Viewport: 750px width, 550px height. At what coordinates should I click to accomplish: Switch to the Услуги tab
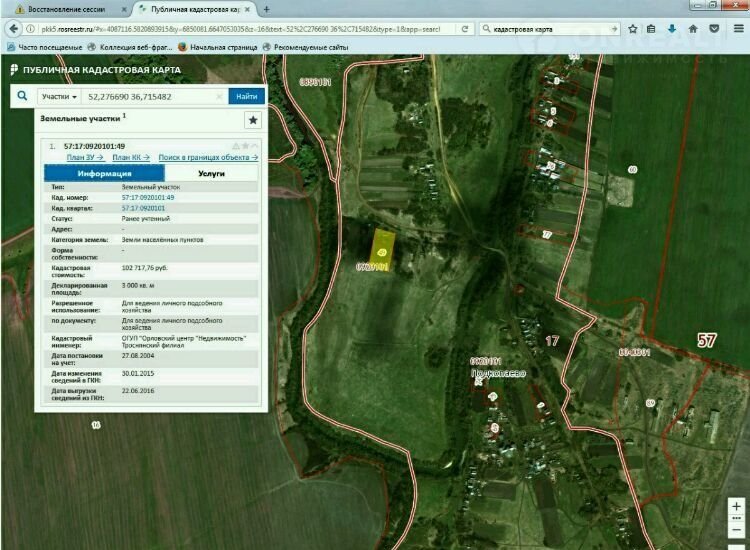pyautogui.click(x=211, y=173)
